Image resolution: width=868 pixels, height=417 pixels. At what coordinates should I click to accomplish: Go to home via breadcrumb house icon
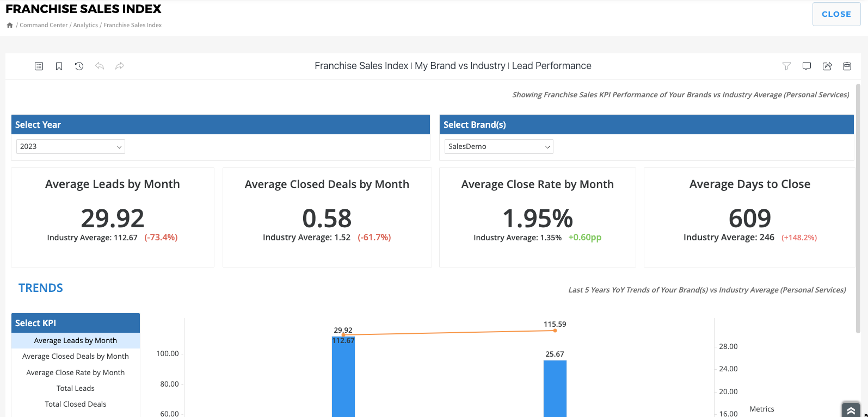(x=10, y=25)
